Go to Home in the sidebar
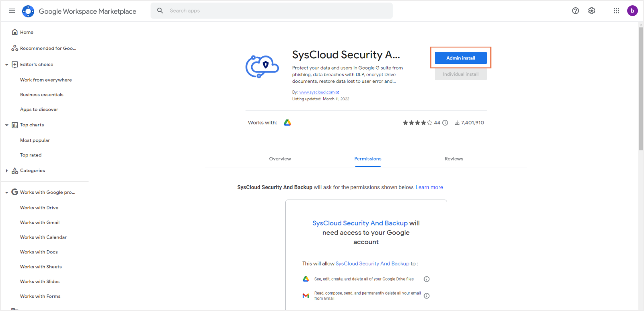The width and height of the screenshot is (644, 311). [x=27, y=32]
